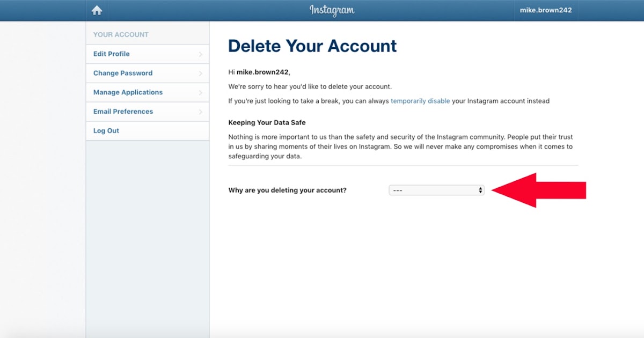This screenshot has width=644, height=338.
Task: Open the Edit Profile sidebar item
Action: point(148,54)
